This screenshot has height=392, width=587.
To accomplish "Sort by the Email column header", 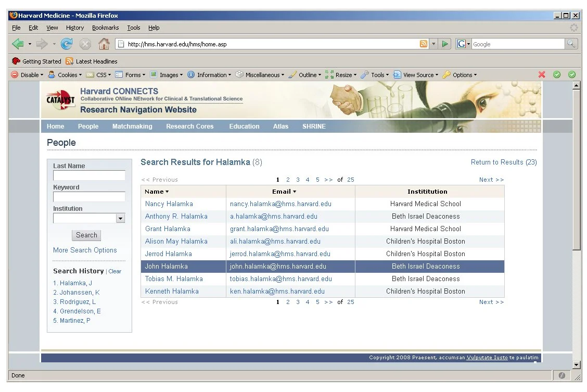I will [284, 192].
